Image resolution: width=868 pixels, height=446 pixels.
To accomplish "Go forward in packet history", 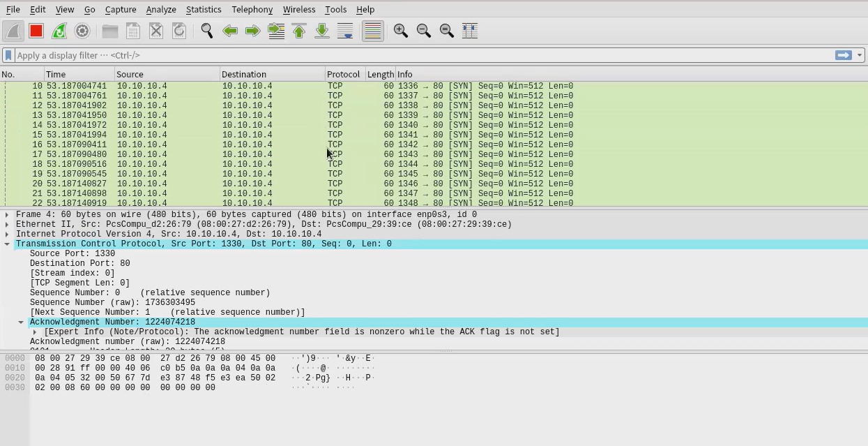I will (x=253, y=31).
